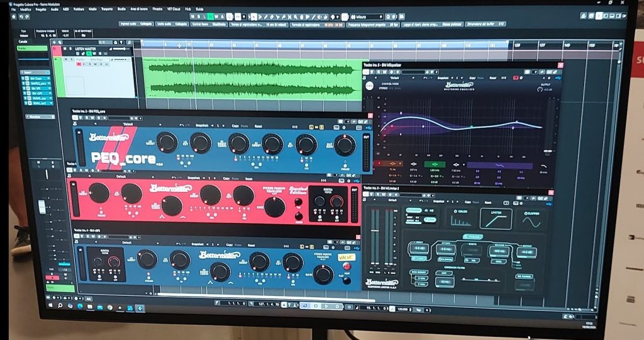The image size is (644, 340).
Task: Click the undo arrow in Cubase's top-left toolbar
Action: (21, 17)
